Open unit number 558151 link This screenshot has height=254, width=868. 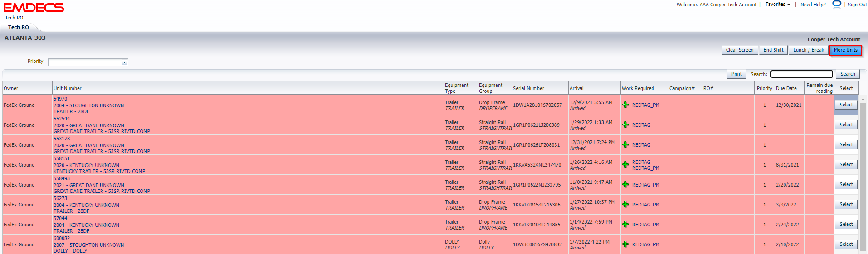[x=62, y=158]
